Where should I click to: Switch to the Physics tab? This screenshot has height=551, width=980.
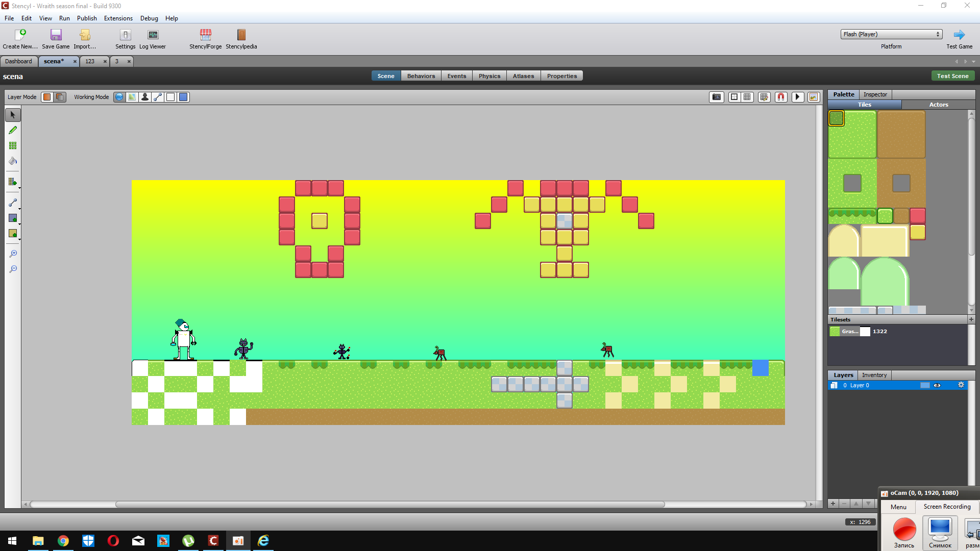click(489, 76)
